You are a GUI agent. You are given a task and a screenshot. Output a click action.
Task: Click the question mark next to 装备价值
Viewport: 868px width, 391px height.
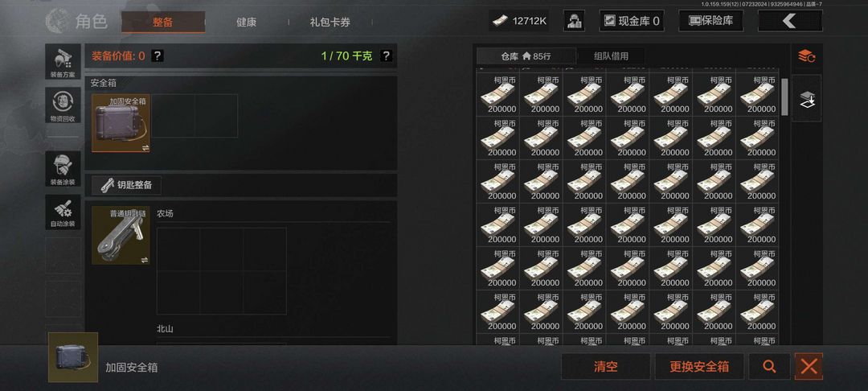158,56
